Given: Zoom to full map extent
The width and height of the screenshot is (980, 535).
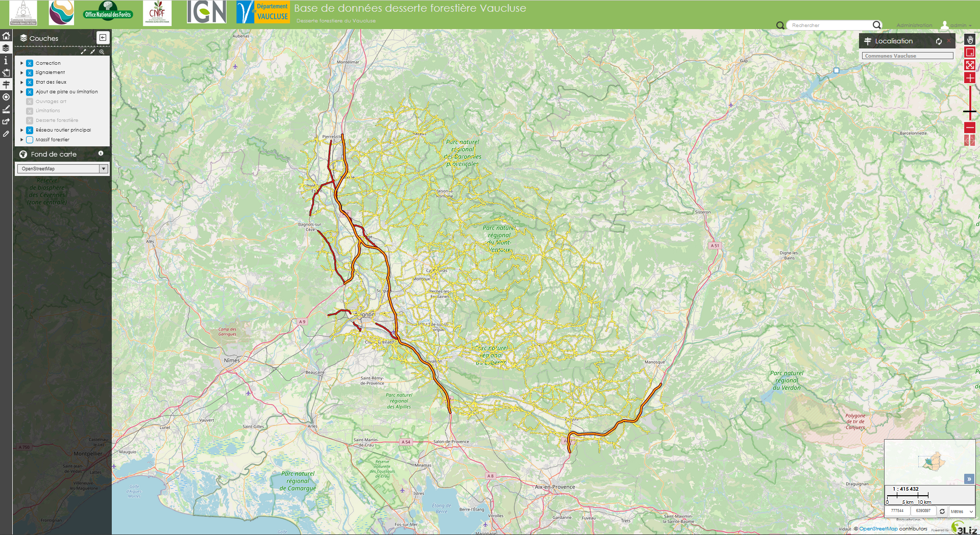Looking at the screenshot, I should click(x=970, y=65).
